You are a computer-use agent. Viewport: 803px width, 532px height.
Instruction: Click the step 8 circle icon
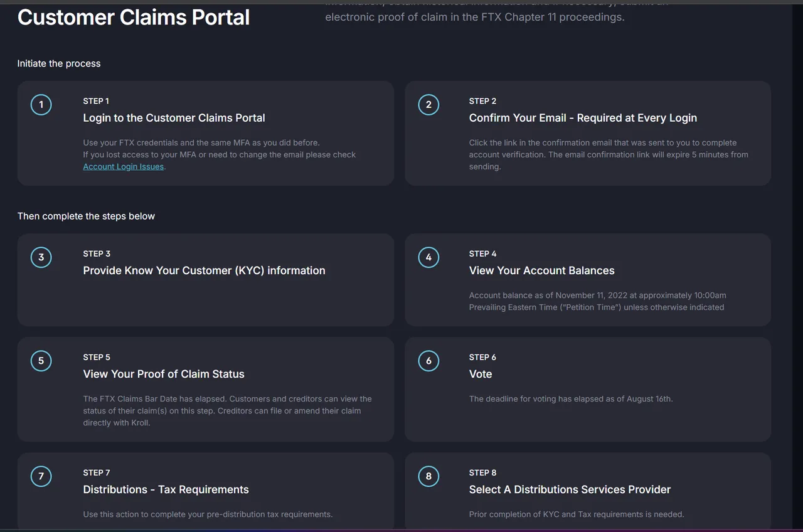428,476
